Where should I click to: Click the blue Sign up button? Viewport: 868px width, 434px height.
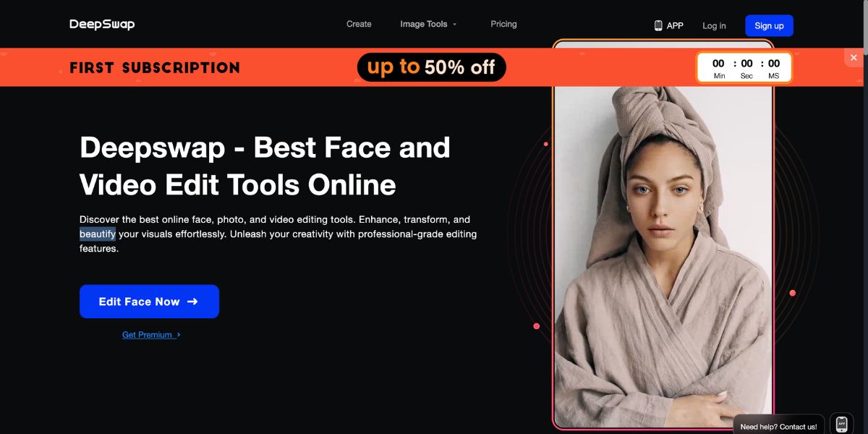click(x=769, y=25)
